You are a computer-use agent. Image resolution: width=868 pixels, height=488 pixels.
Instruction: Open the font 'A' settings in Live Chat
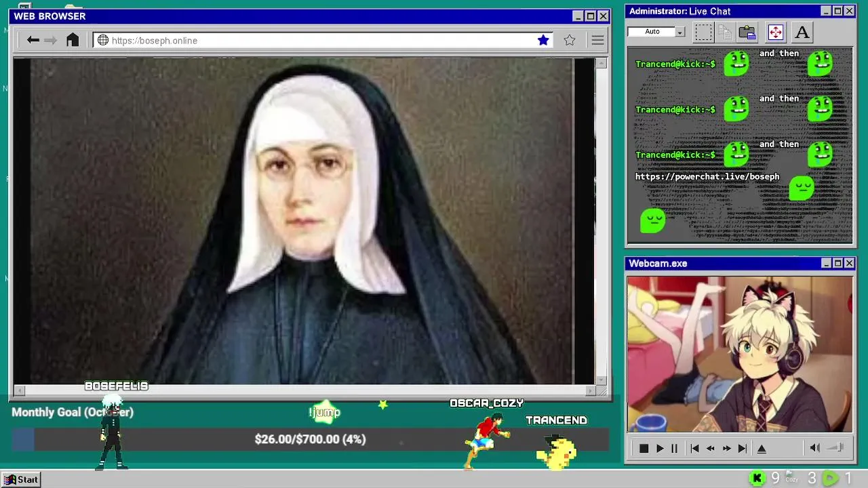(x=802, y=32)
